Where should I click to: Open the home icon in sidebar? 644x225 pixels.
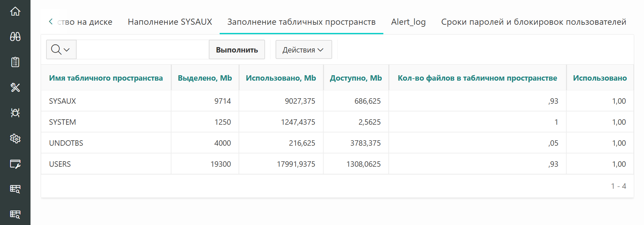click(15, 11)
